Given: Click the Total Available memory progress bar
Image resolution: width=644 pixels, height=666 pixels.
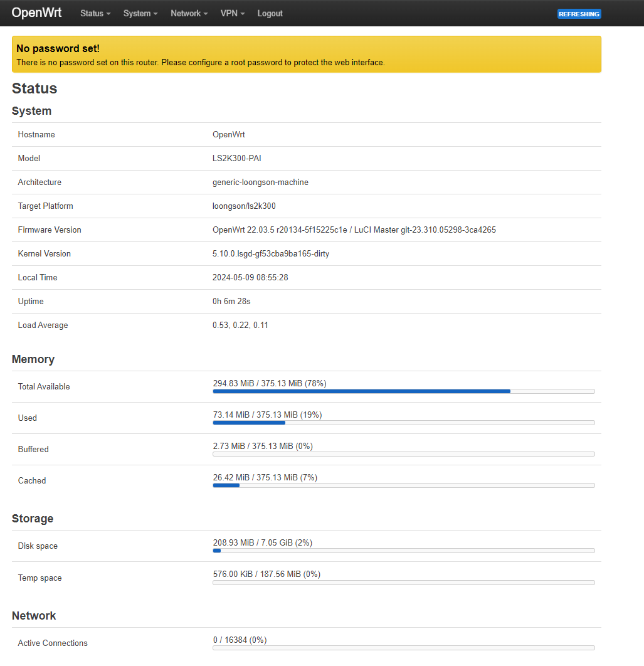Looking at the screenshot, I should [x=403, y=391].
